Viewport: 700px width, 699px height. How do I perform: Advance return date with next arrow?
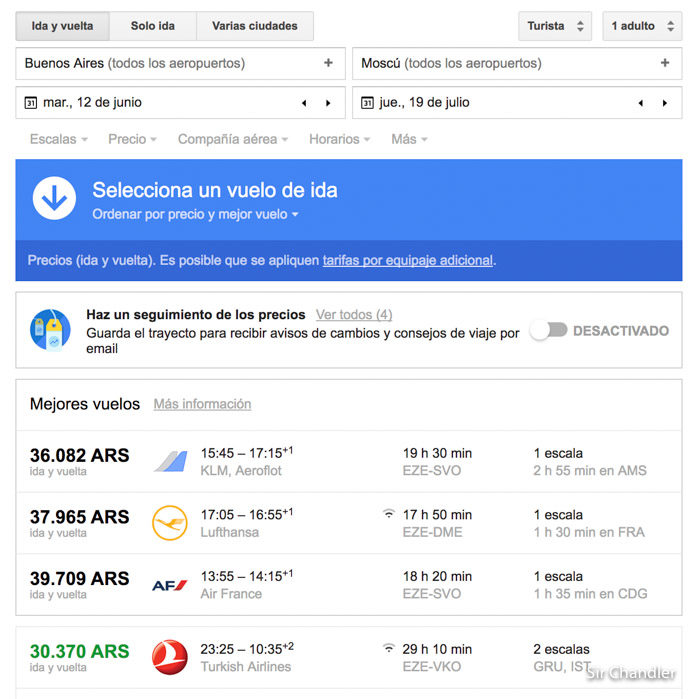[665, 103]
